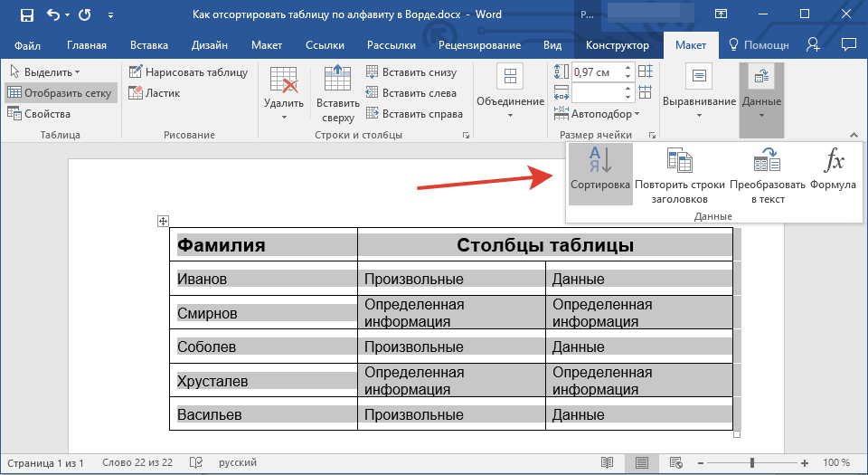Open the Вставка ribbon tab
The height and width of the screenshot is (475, 868).
(x=148, y=45)
